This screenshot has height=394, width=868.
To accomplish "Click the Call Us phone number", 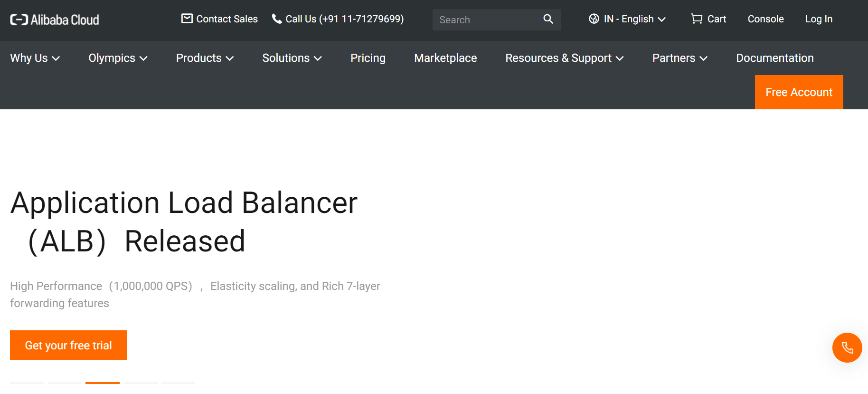I will coord(344,19).
